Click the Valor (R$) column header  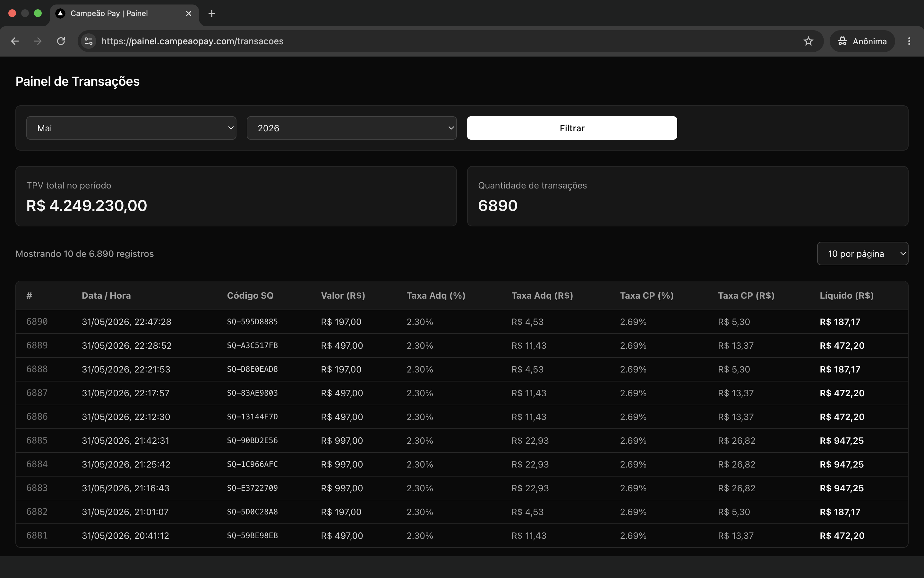[x=343, y=295]
